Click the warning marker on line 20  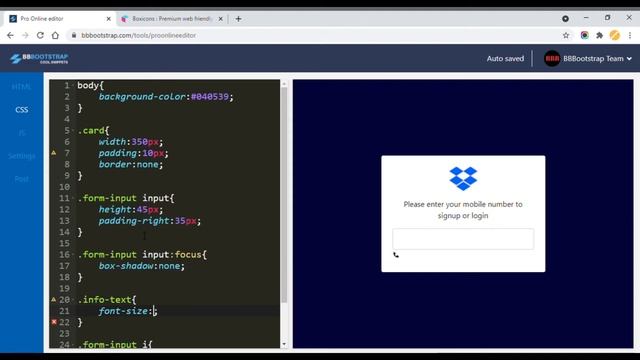coord(53,299)
